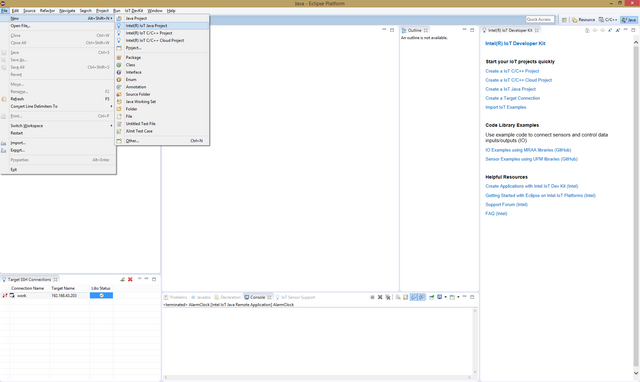Viewport: 640px width, 382px height.
Task: Open the Window menu
Action: [x=155, y=11]
